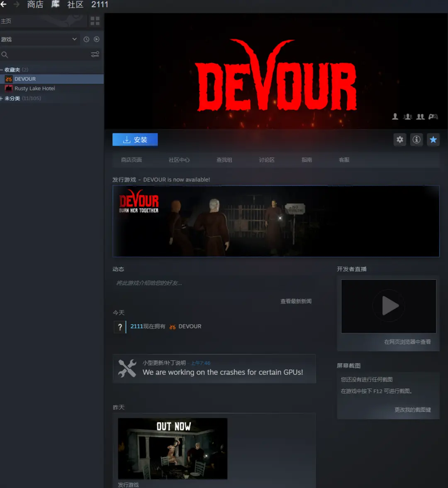Open 在网页浏览器中查看 link

point(407,342)
